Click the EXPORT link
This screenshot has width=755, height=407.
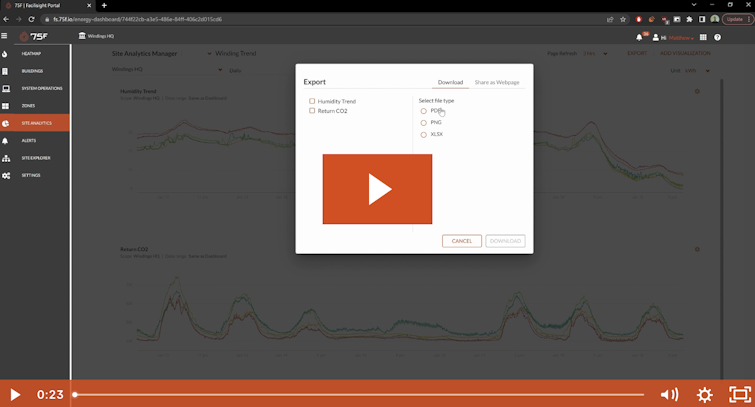pyautogui.click(x=637, y=53)
